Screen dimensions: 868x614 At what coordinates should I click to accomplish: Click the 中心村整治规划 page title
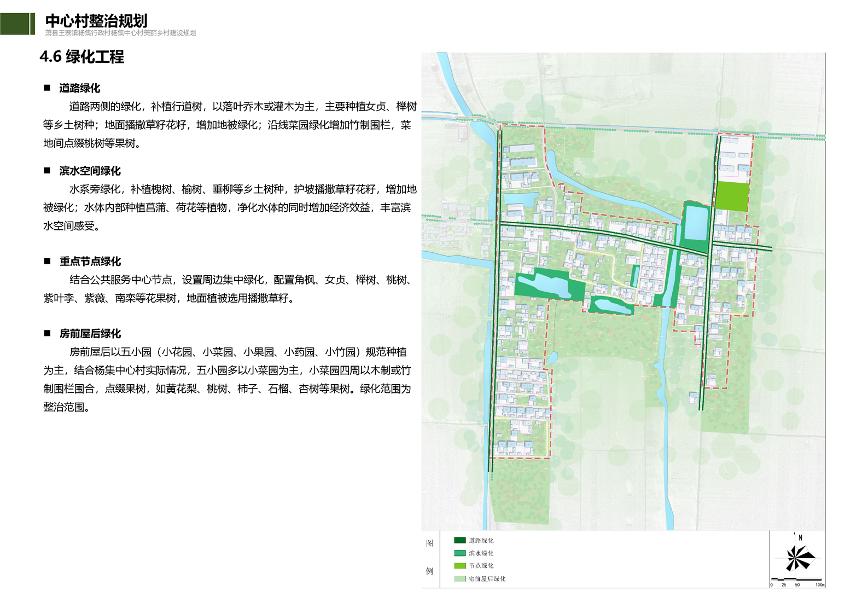click(96, 21)
